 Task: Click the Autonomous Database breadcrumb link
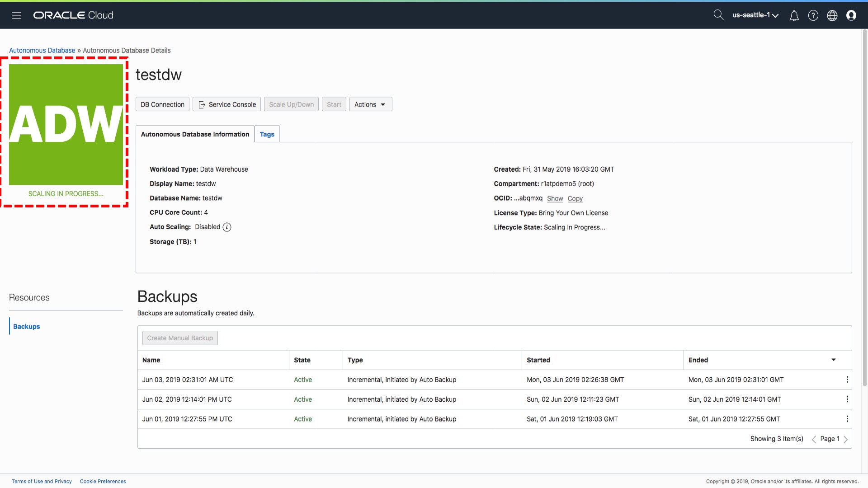click(42, 51)
